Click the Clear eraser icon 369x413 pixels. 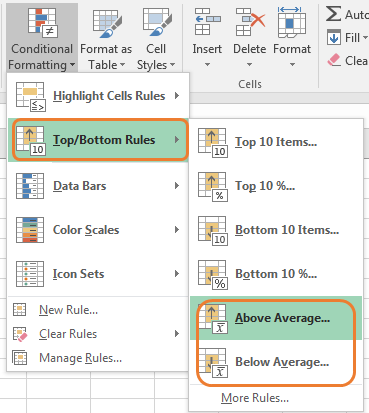coord(334,60)
